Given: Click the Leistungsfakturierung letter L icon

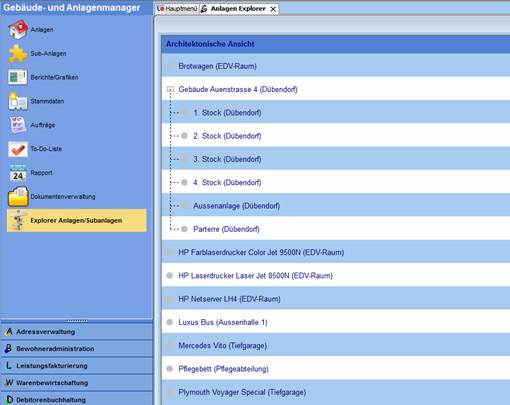Looking at the screenshot, I should (x=9, y=366).
